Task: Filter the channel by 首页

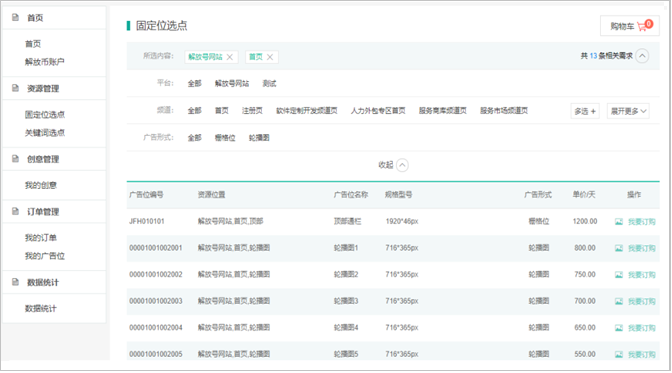Action: click(222, 111)
